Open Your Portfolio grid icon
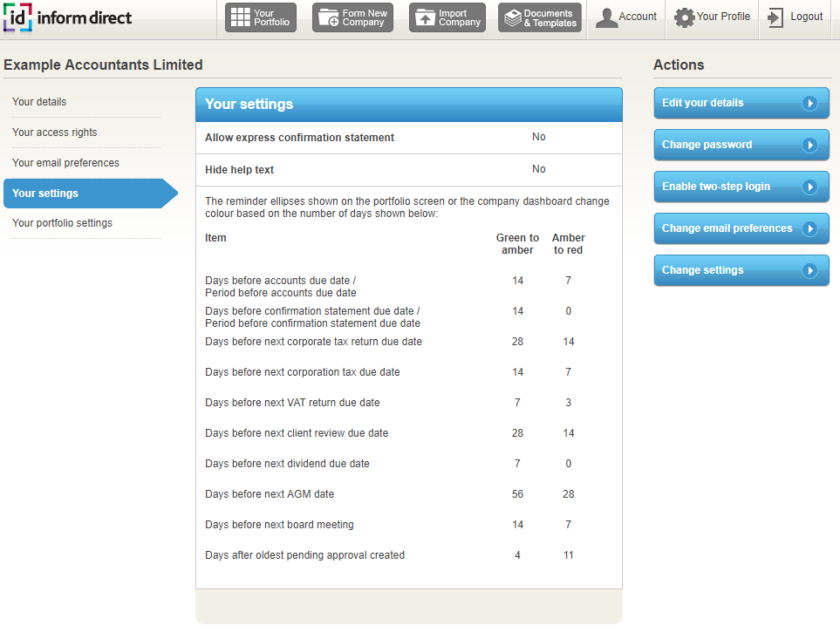 pyautogui.click(x=240, y=17)
